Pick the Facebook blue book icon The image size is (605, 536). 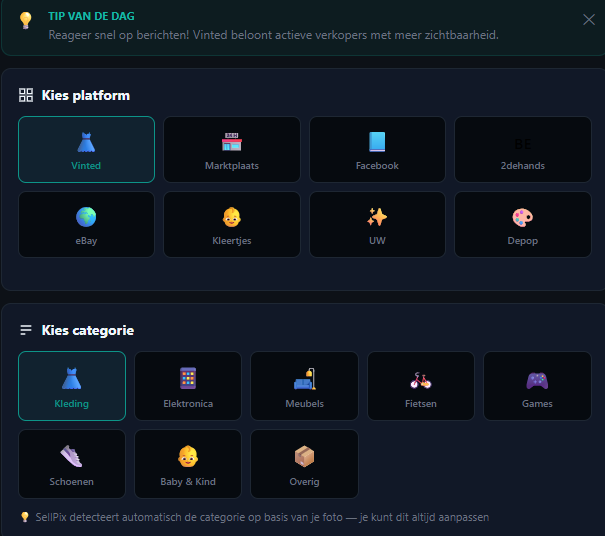[x=377, y=142]
